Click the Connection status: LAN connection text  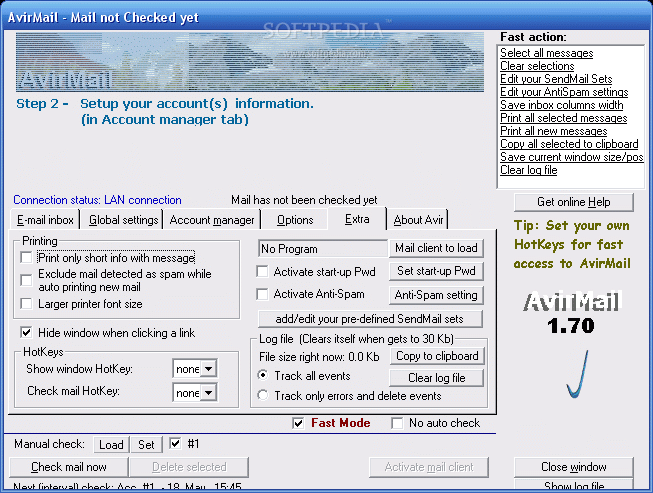97,200
